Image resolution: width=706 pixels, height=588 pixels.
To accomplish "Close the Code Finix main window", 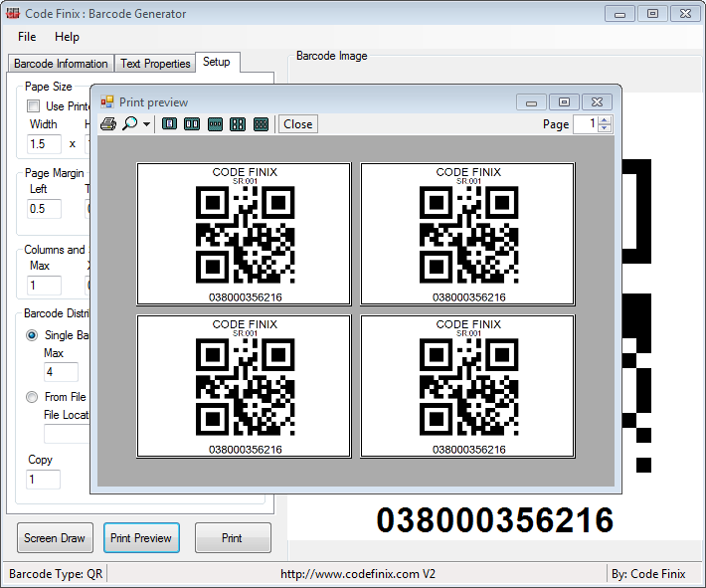I will 686,14.
